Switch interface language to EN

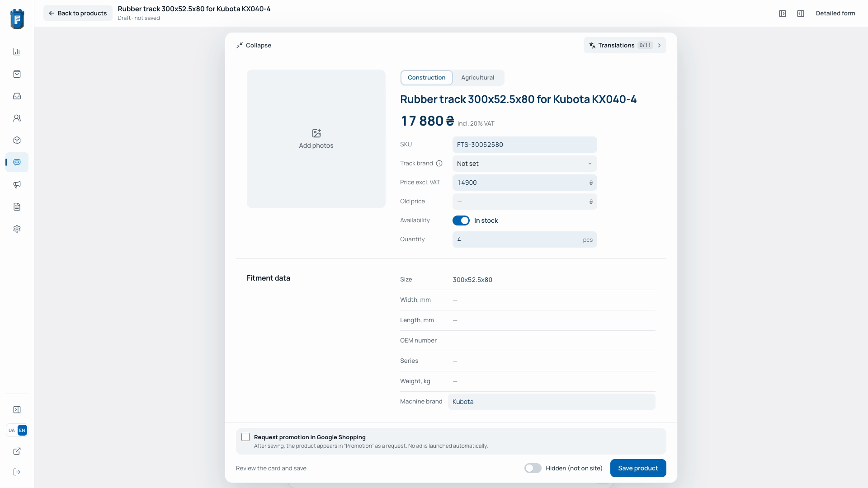point(22,431)
